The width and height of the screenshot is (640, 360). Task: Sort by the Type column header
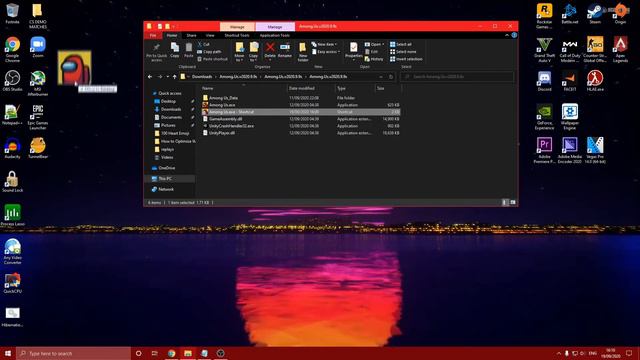click(354, 88)
